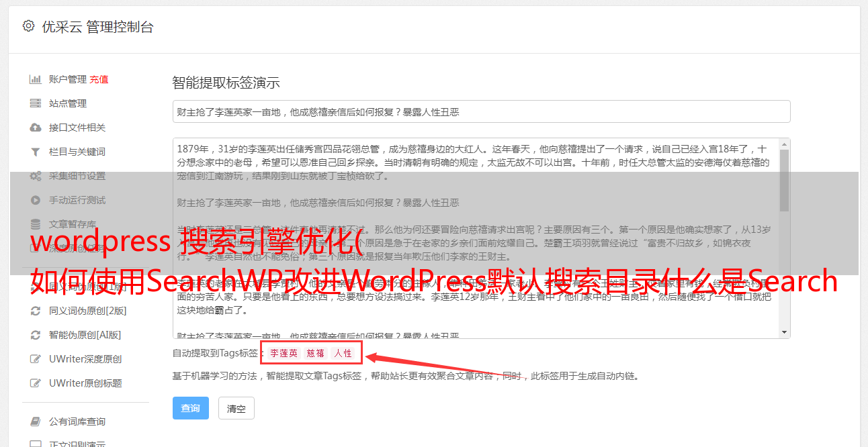Click the textarea scrollbar thumb
Viewport: 868px width, 447px height.
784,179
